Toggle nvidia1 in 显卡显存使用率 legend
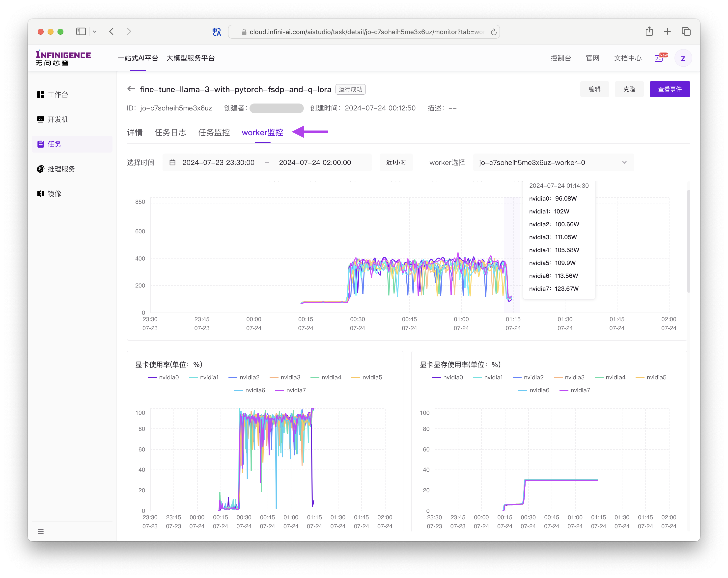 click(x=488, y=377)
